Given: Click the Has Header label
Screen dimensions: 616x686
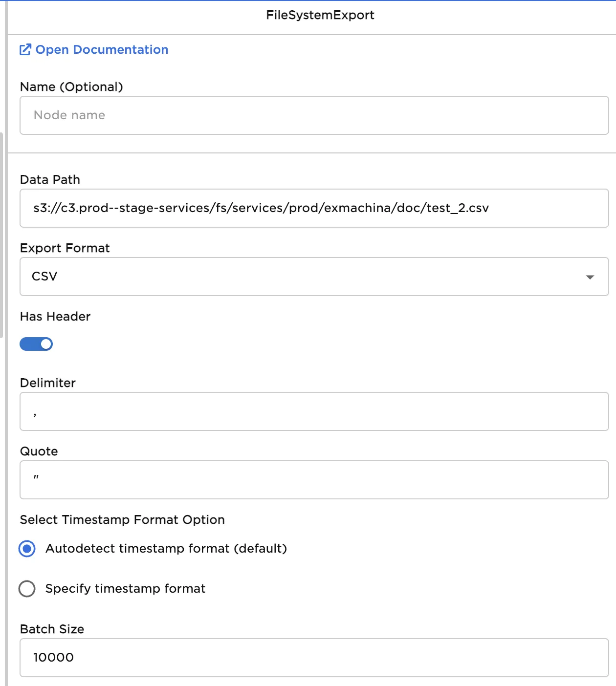Looking at the screenshot, I should click(x=55, y=317).
